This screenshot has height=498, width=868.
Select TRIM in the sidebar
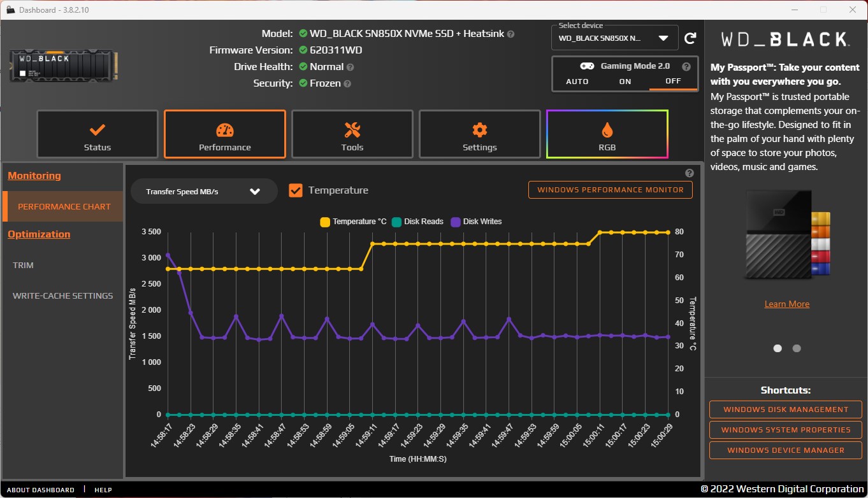(x=24, y=265)
